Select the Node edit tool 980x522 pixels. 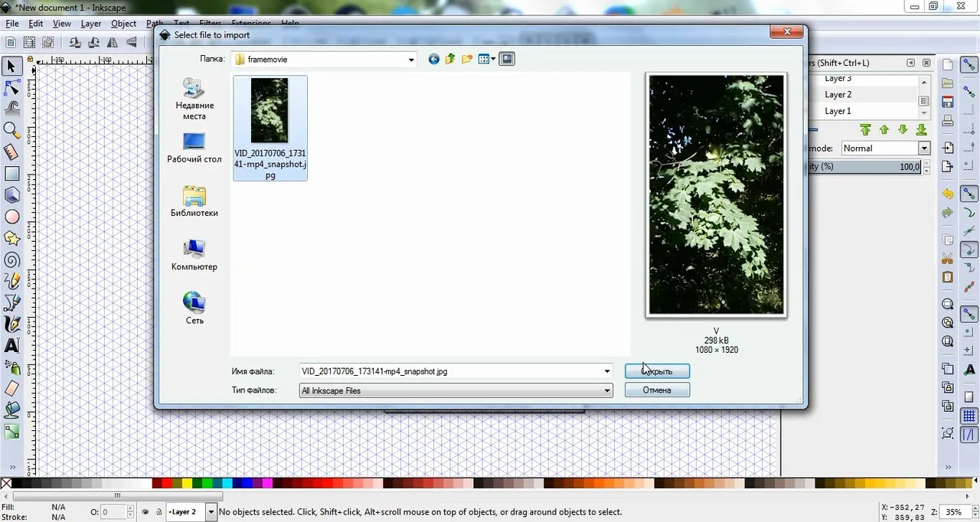click(x=11, y=88)
